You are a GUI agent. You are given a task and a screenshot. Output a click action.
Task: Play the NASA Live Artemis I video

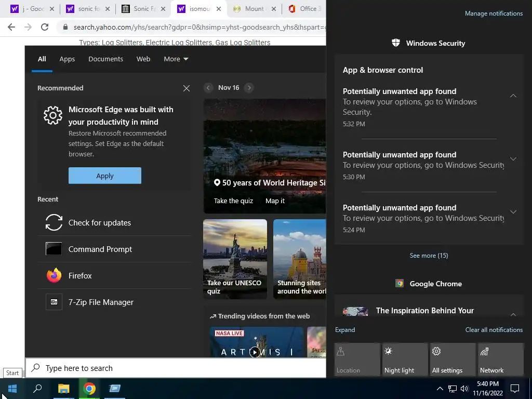(x=255, y=352)
